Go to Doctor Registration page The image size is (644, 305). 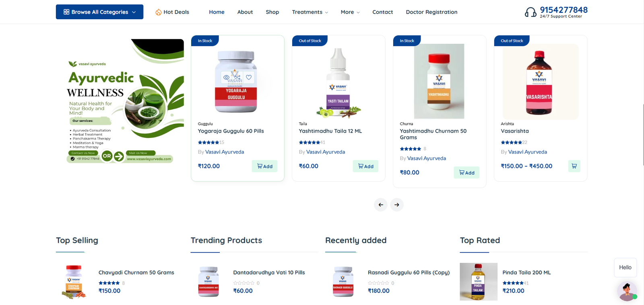[431, 12]
